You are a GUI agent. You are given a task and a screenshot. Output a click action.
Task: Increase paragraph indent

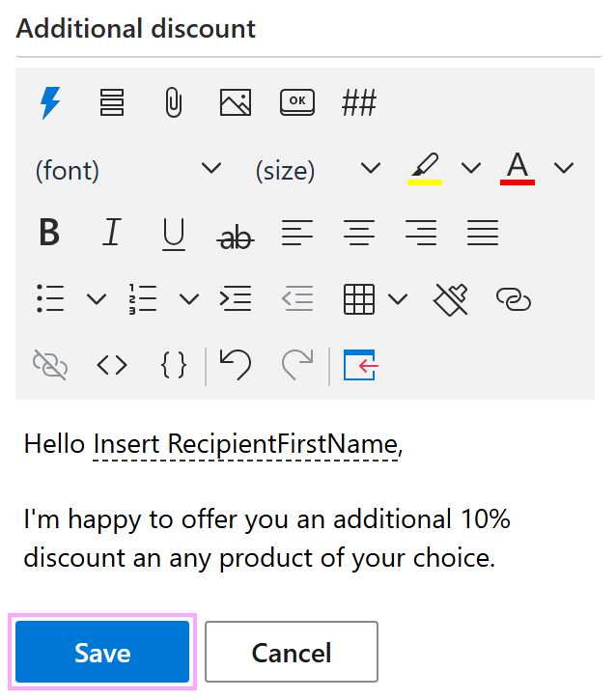click(236, 300)
